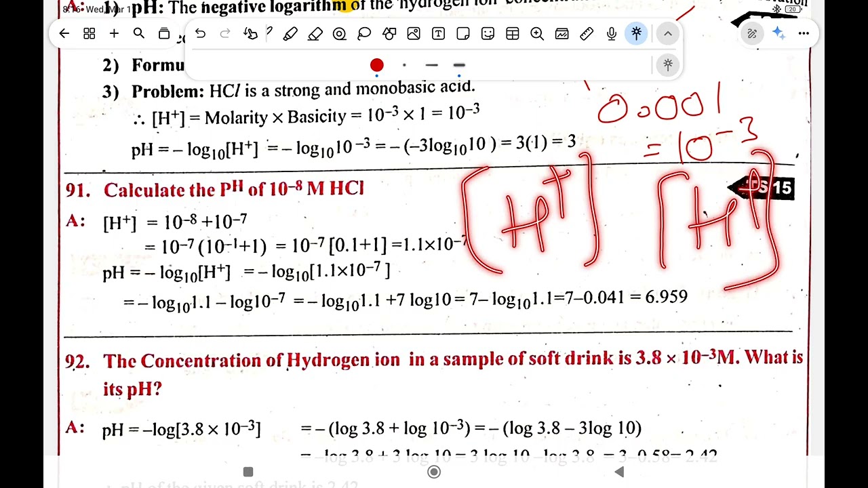Image resolution: width=868 pixels, height=488 pixels.
Task: Select the thinnest dot stroke size
Action: point(404,65)
